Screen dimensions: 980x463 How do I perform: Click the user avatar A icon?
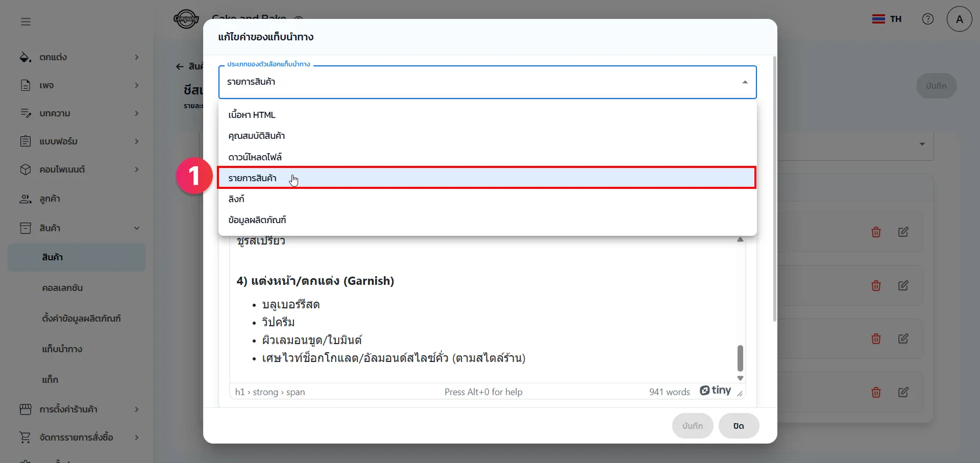[x=959, y=19]
